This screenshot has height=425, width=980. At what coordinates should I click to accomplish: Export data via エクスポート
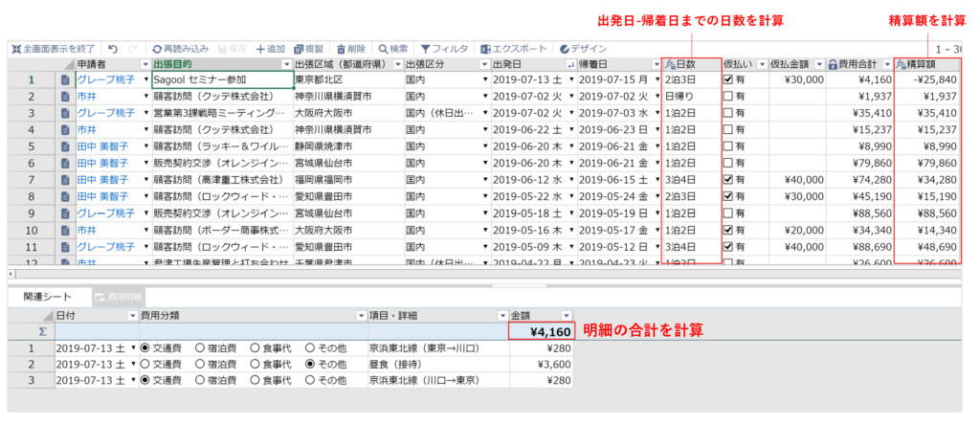pyautogui.click(x=486, y=49)
